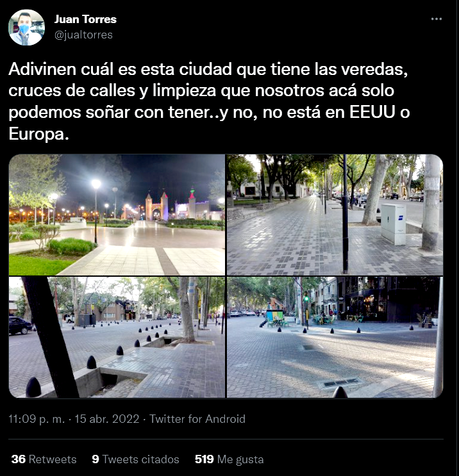Viewport: 459px width, 476px height.
Task: Click the illuminated castle gate in first photo
Action: click(x=157, y=206)
